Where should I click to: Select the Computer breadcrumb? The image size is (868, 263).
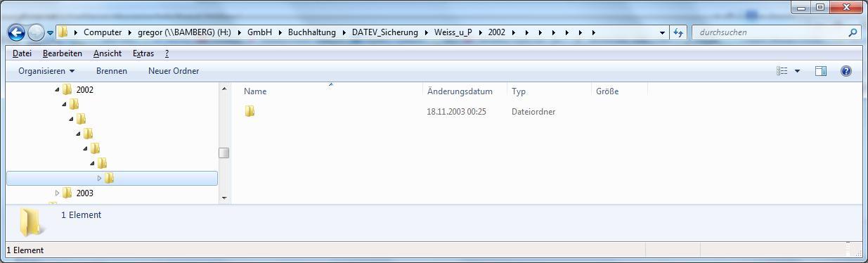click(x=103, y=32)
